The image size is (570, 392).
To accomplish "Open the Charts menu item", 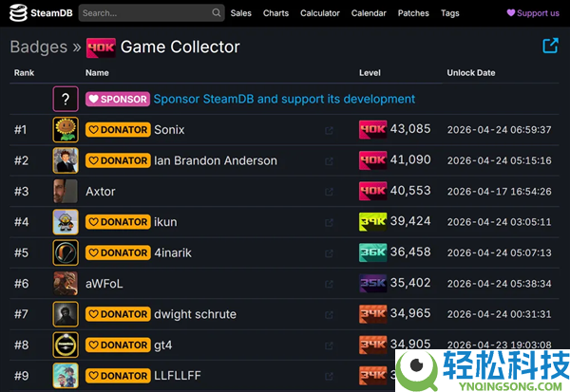I will tap(275, 13).
